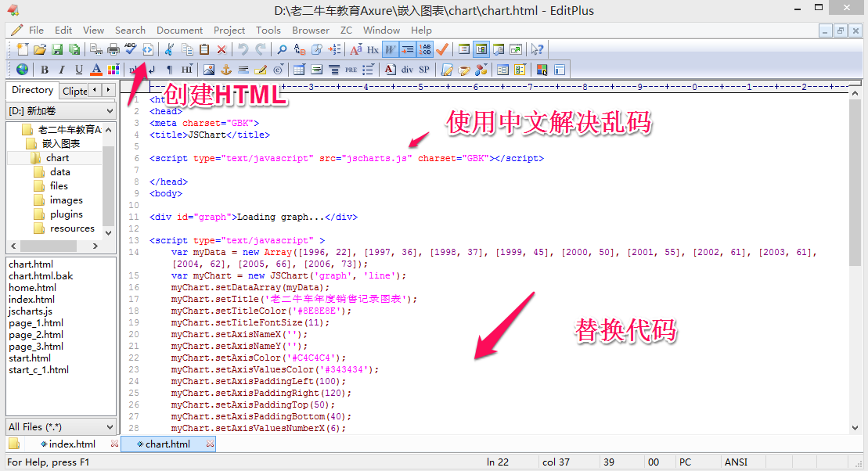Select the 嵌入图表 folder in the tree
Viewport: 868px width, 471px height.
point(61,144)
